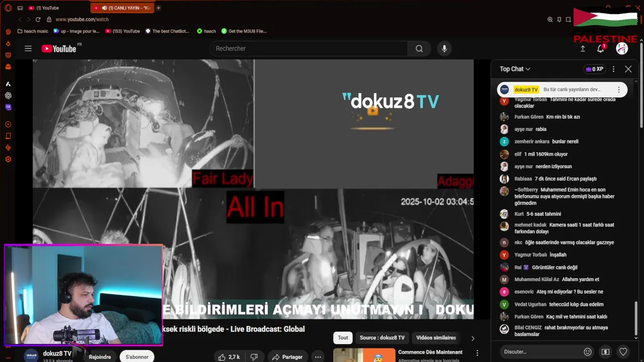Click pin icon in address bar

coord(559,20)
